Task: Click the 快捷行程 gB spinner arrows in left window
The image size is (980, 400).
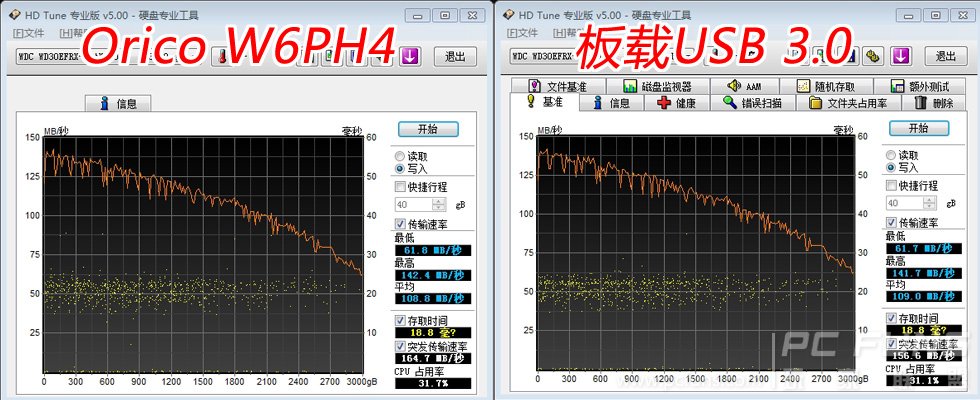Action: point(439,204)
